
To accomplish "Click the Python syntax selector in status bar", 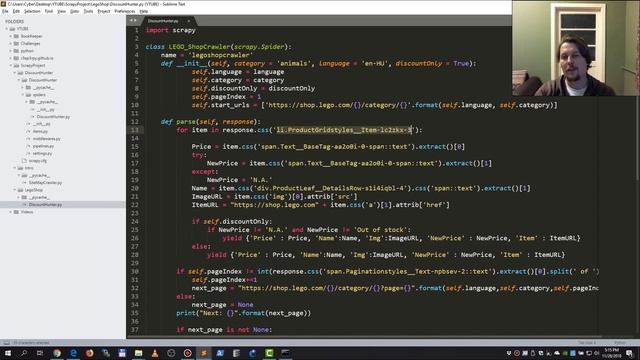I will tap(620, 343).
